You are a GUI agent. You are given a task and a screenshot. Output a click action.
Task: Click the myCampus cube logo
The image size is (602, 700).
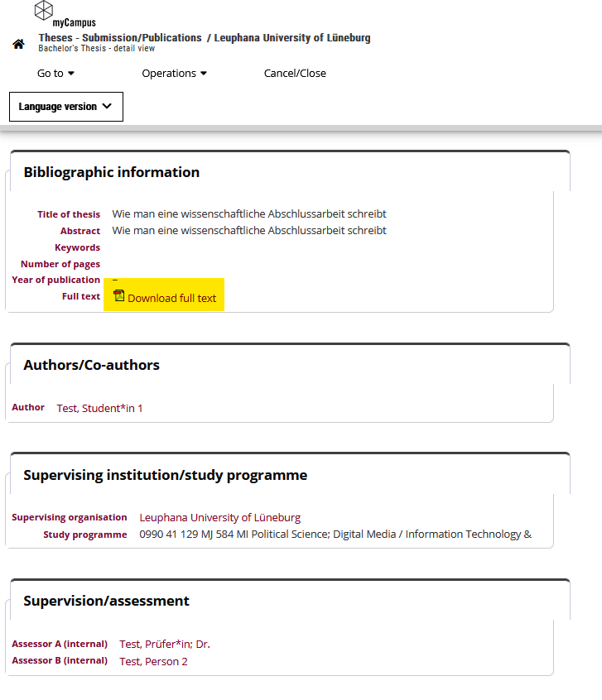pyautogui.click(x=44, y=10)
